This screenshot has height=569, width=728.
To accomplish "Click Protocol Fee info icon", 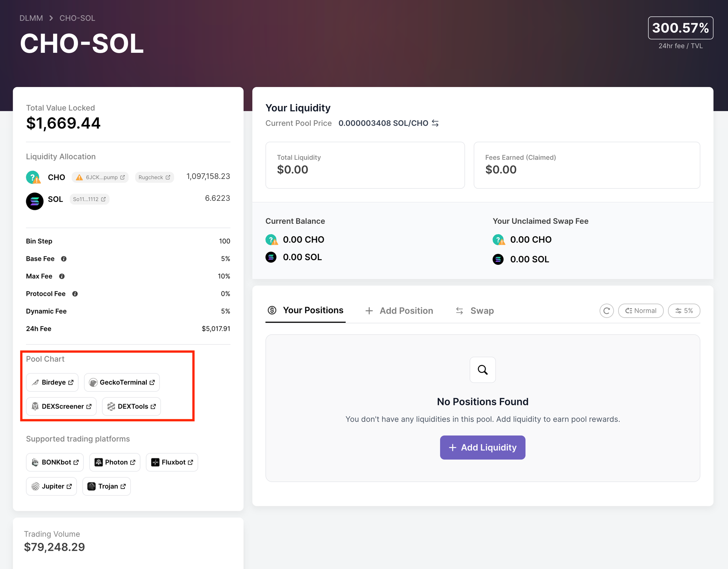I will pos(75,294).
